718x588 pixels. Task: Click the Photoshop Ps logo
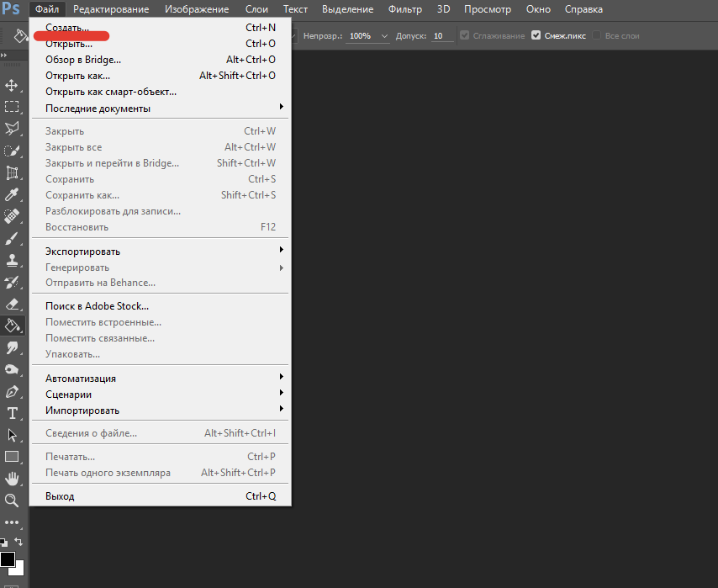[x=10, y=8]
